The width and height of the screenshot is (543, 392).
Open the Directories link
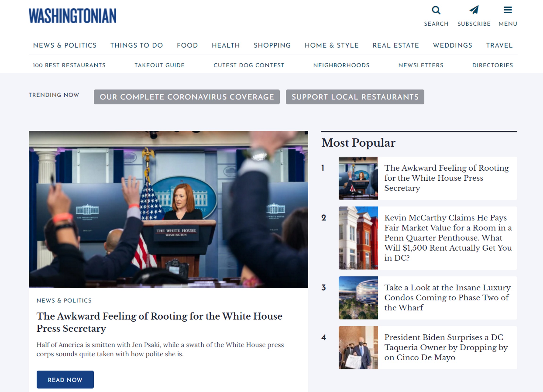click(492, 65)
